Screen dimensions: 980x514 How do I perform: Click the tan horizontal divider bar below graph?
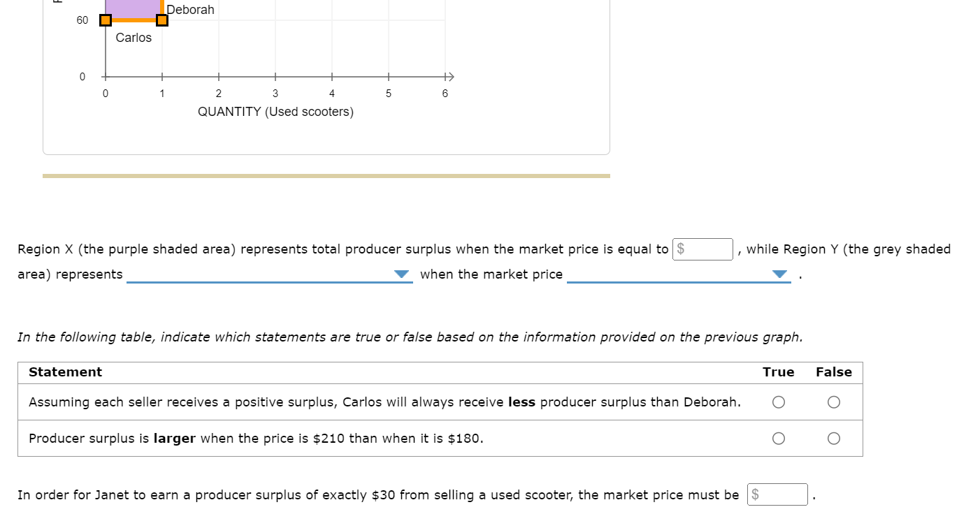coord(326,176)
